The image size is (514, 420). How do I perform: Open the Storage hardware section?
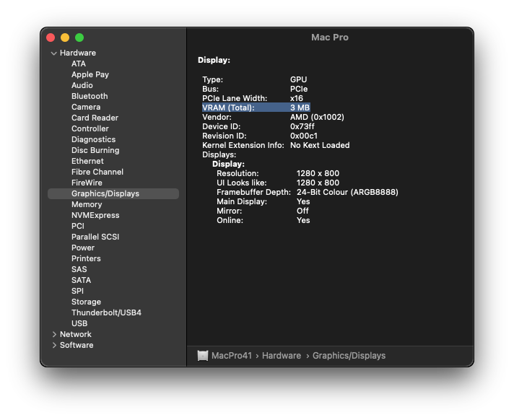click(86, 302)
